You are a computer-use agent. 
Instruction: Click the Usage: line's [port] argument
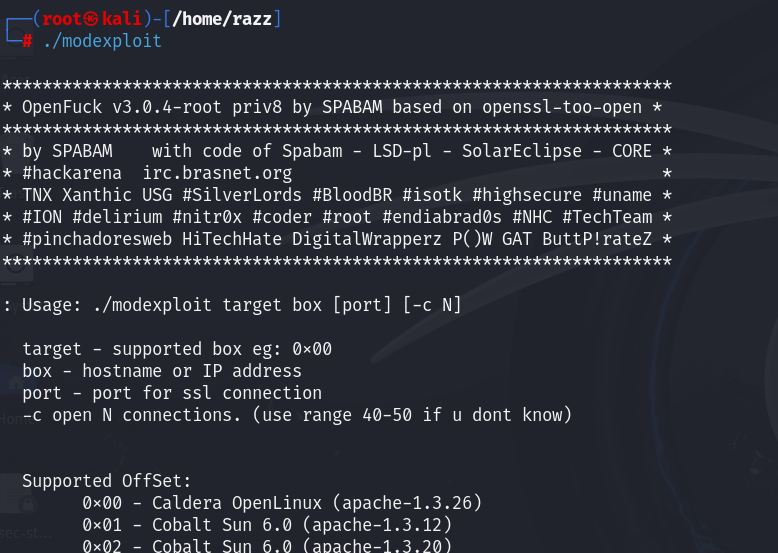[362, 305]
